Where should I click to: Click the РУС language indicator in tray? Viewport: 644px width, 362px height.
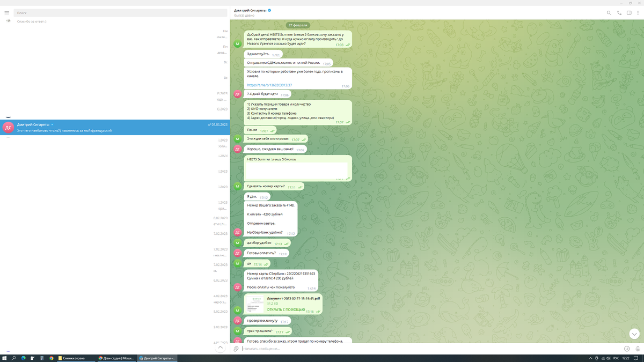(616, 358)
